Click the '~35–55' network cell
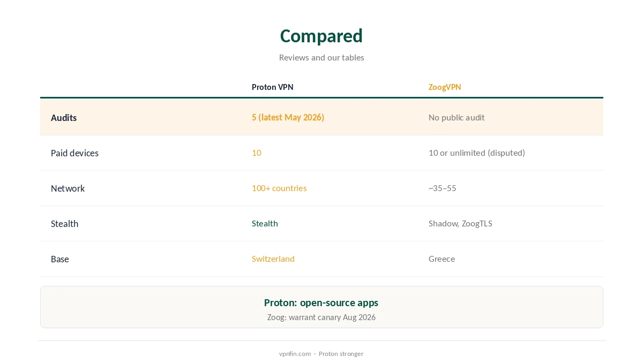The width and height of the screenshot is (643, 364). pos(443,188)
